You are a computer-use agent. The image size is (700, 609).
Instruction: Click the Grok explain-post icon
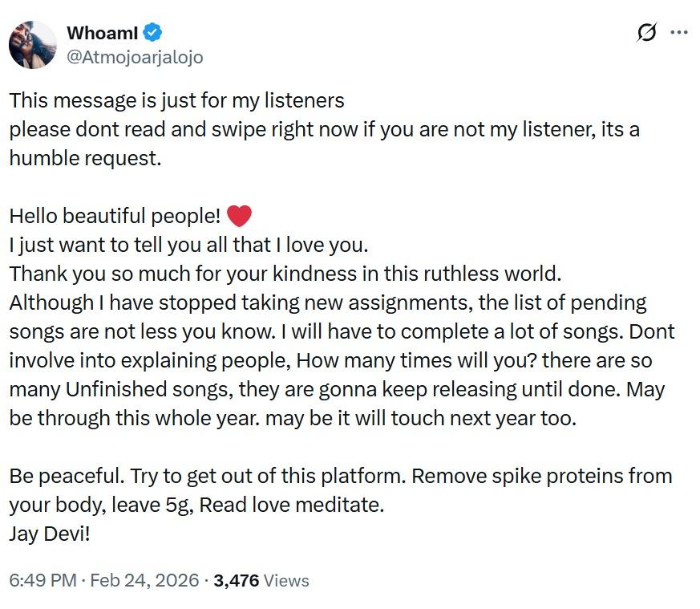pos(647,33)
